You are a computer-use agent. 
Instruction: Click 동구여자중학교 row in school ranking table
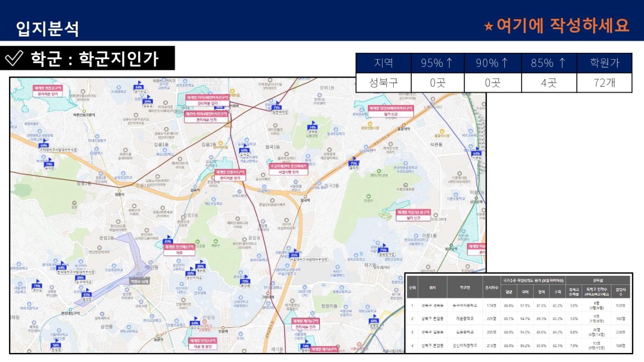click(x=518, y=306)
